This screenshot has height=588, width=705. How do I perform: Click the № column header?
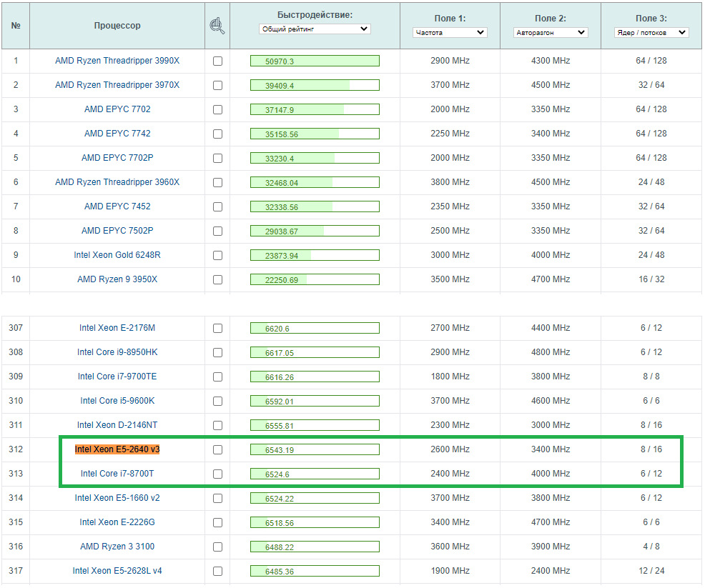click(x=16, y=26)
